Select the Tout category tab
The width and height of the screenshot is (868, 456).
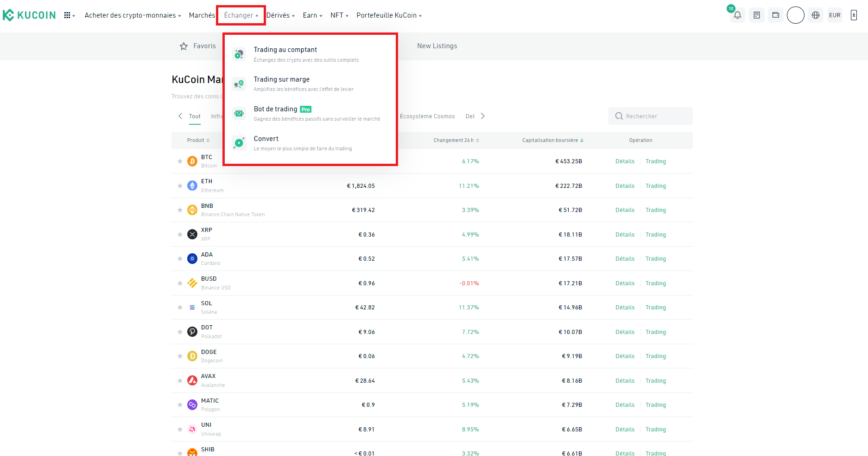coord(195,116)
